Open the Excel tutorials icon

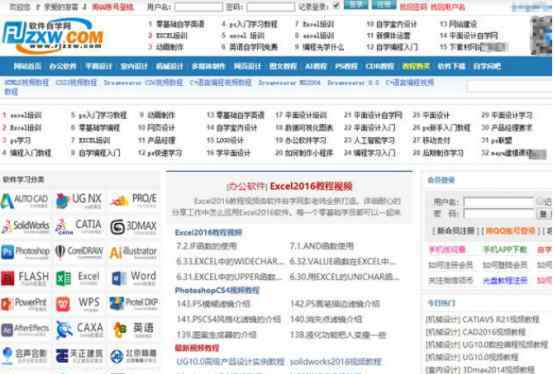pyautogui.click(x=79, y=278)
